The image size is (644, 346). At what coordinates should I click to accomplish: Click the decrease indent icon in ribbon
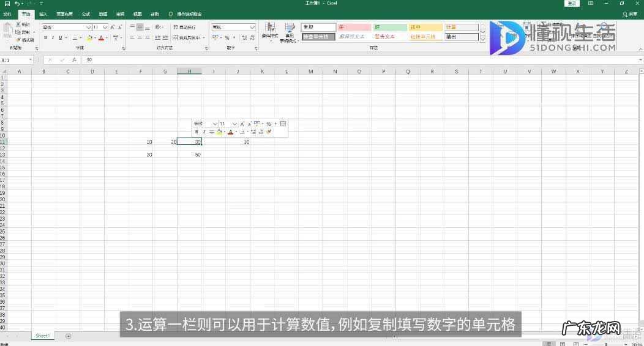pyautogui.click(x=158, y=38)
